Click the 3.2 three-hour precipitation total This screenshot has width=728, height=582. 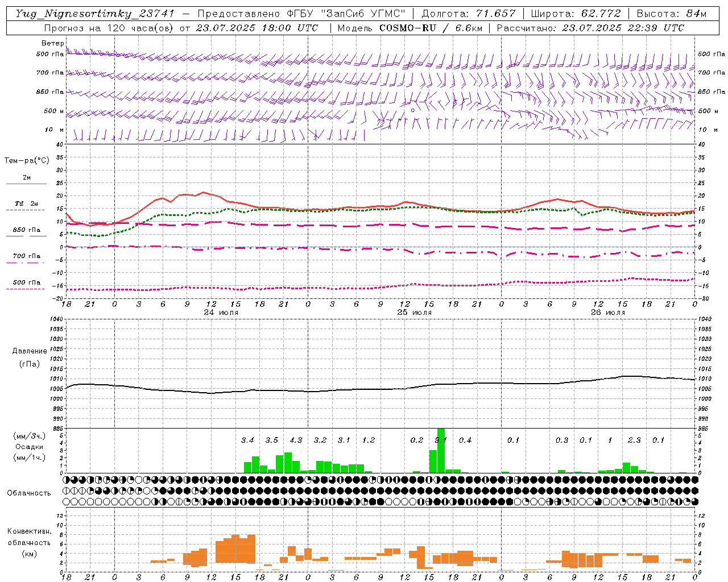320,440
